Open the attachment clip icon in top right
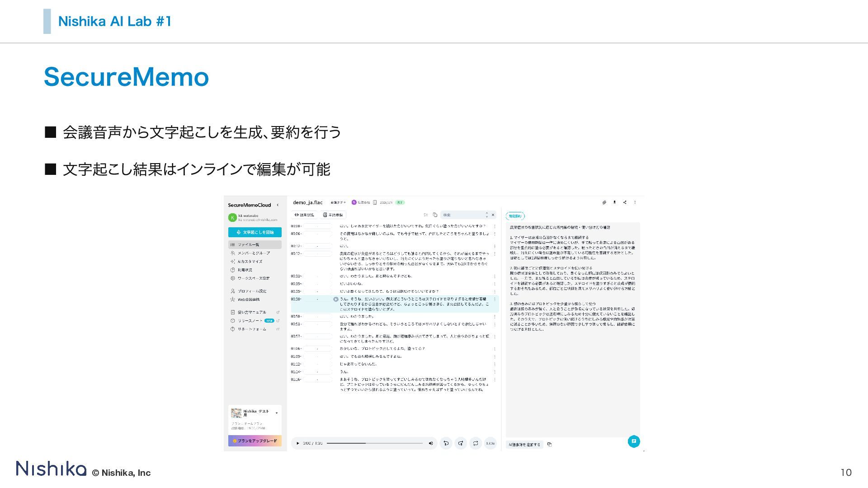The height and width of the screenshot is (488, 868). click(x=604, y=202)
